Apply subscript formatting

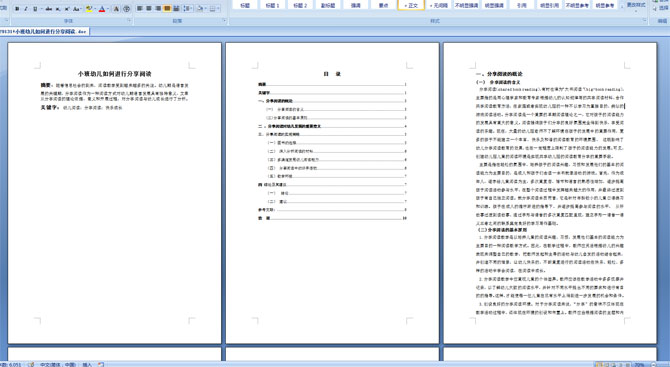[58, 9]
